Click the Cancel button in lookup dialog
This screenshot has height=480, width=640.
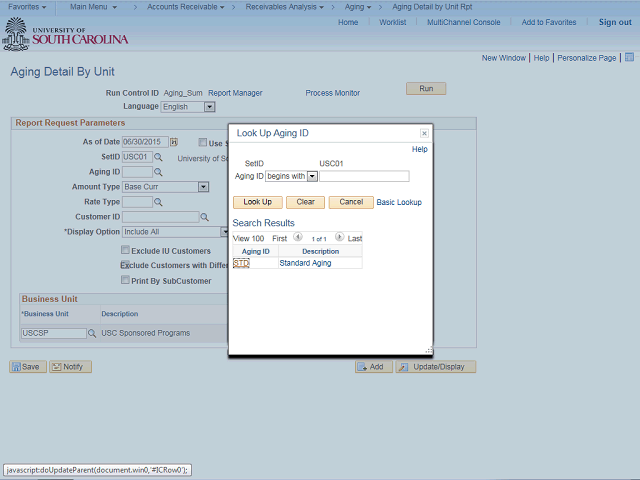351,202
